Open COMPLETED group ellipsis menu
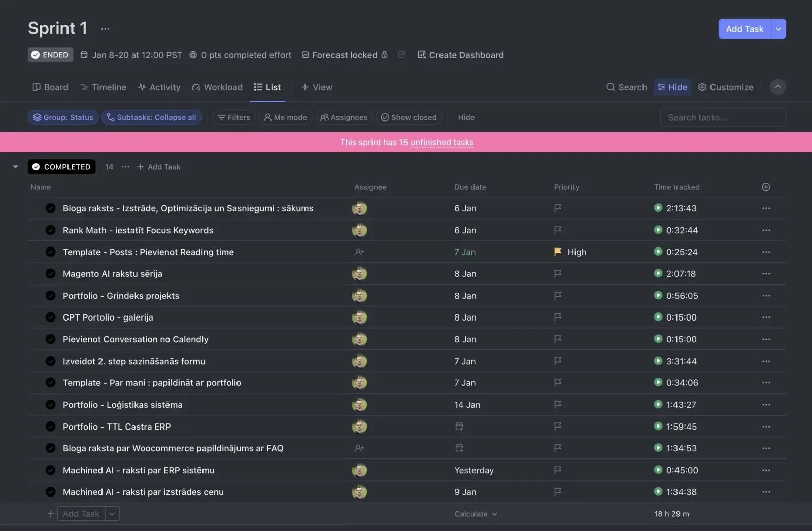Viewport: 812px width, 531px height. point(125,167)
